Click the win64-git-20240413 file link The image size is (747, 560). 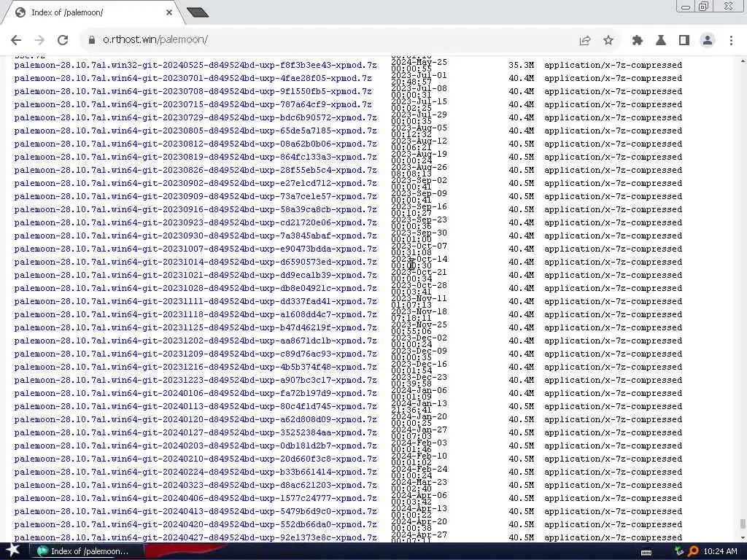[196, 511]
